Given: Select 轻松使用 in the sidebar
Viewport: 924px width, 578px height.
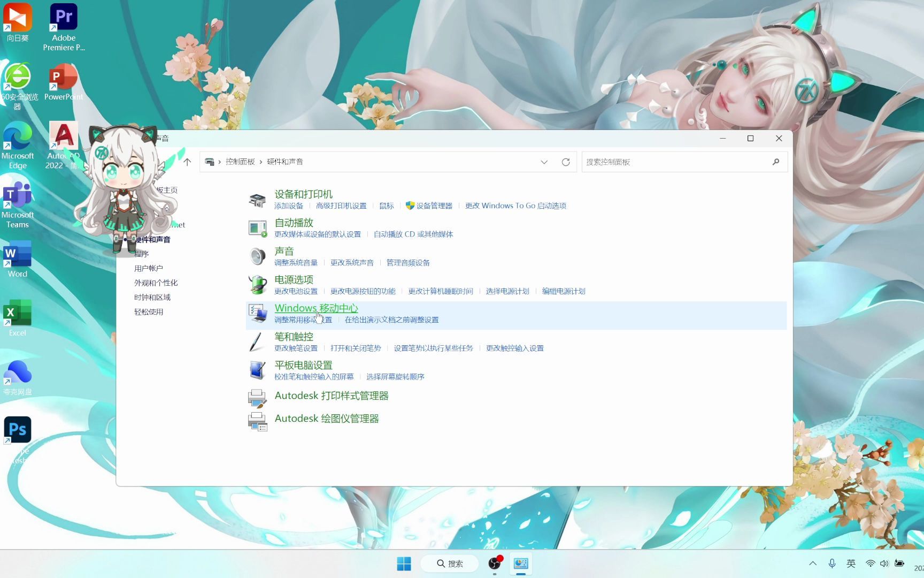Looking at the screenshot, I should pos(149,311).
